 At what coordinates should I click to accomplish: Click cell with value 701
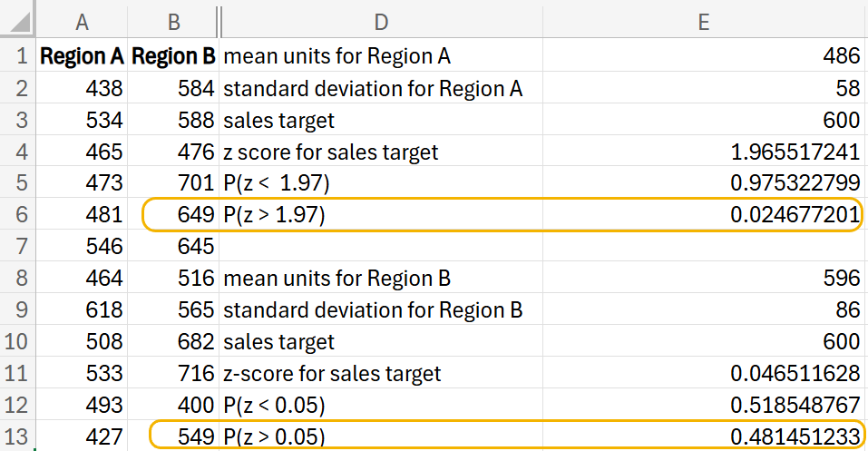[x=172, y=183]
